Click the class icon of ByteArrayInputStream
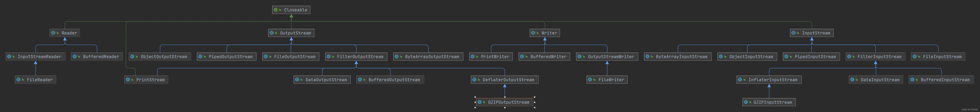Viewport: 980px width, 112px height. point(647,57)
